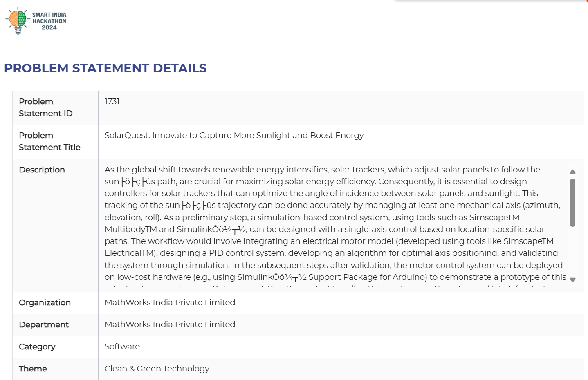Screen dimensions: 588x380
Task: Select the "Problem Statement ID" label cell
Action: click(46, 107)
